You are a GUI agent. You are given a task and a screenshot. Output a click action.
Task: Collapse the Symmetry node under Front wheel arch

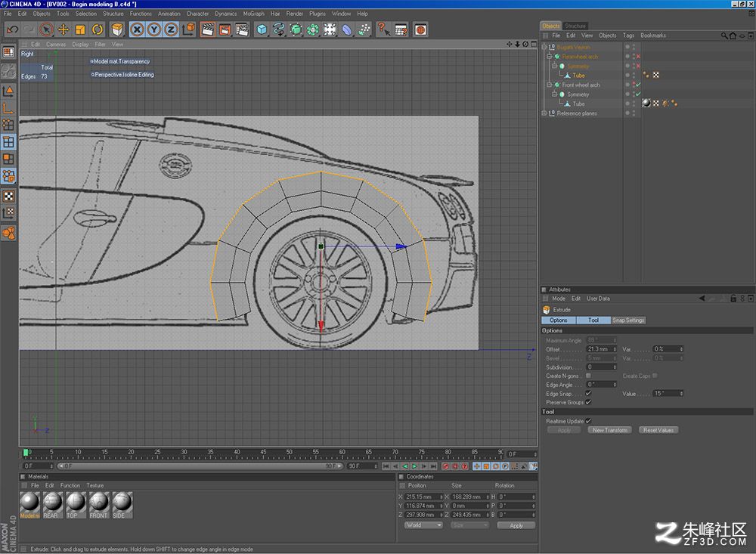554,94
